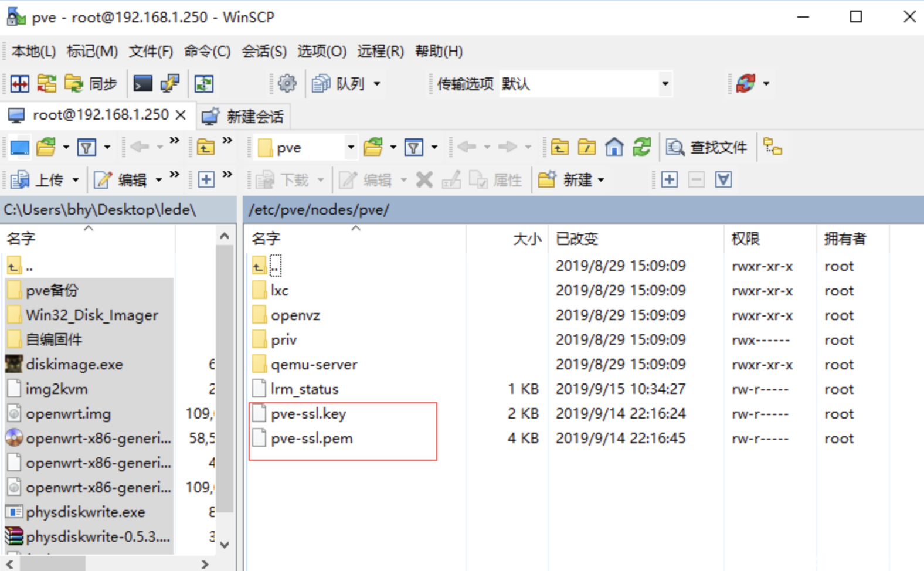Image resolution: width=924 pixels, height=571 pixels.
Task: Click the local panel horizontal scrollbar thumb
Action: click(x=53, y=564)
